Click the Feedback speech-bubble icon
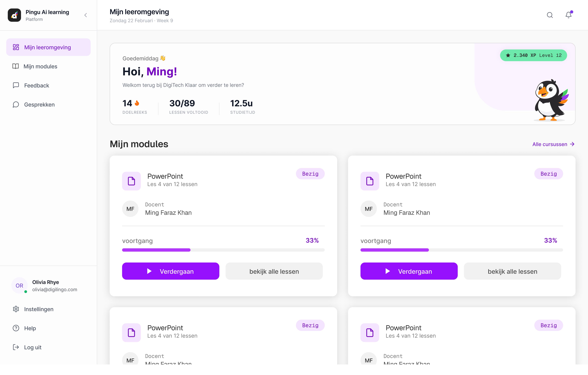Screen dimensions: 588x375 click(x=16, y=85)
